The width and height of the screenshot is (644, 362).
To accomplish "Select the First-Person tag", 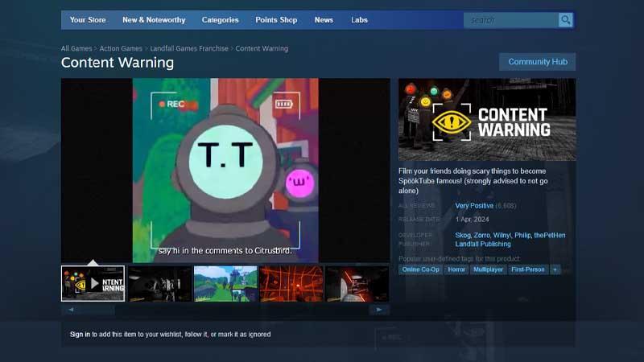I will point(528,269).
